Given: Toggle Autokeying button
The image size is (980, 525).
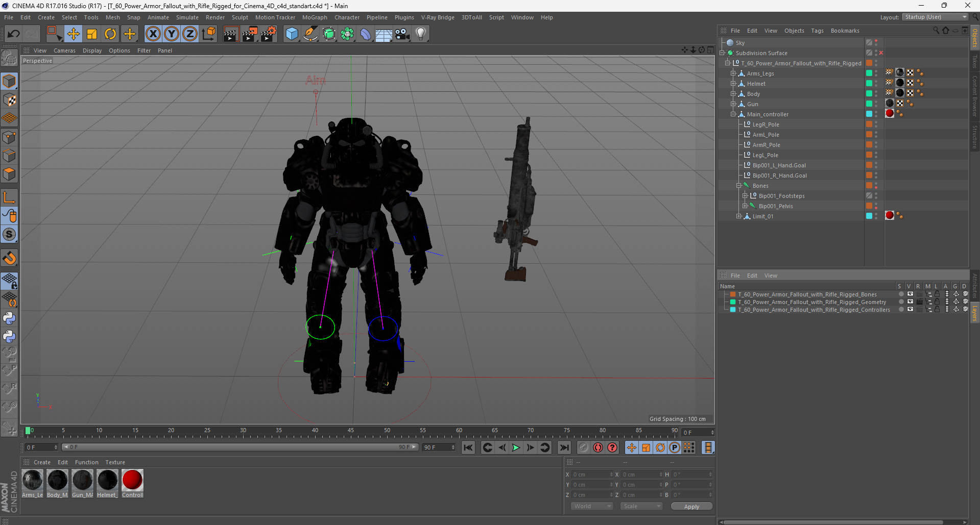Looking at the screenshot, I should (x=598, y=447).
